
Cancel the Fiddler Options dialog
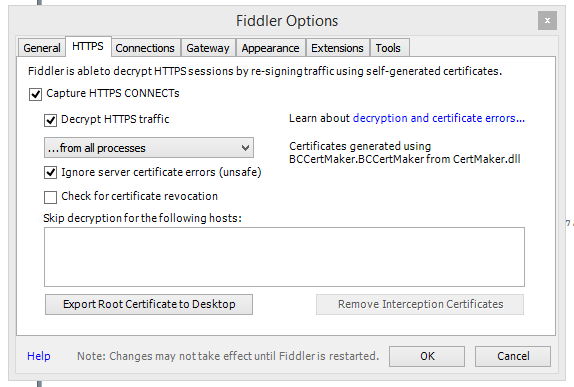pos(513,356)
